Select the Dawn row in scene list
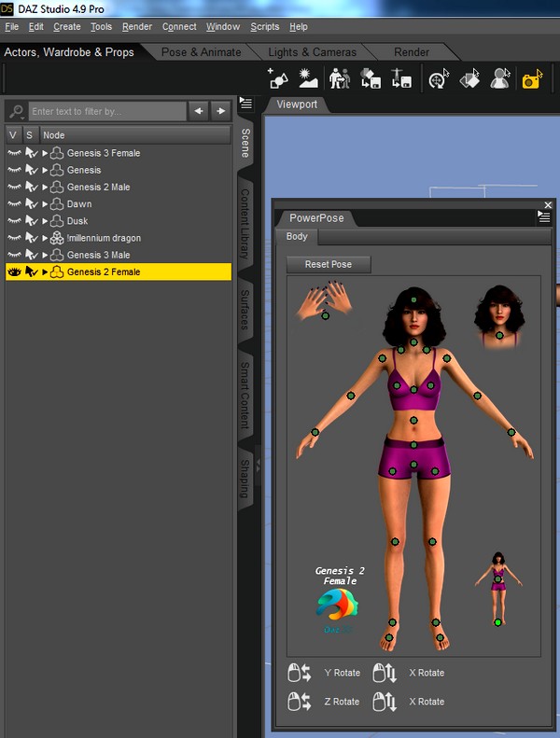Viewport: 560px width, 738px height. pos(119,203)
